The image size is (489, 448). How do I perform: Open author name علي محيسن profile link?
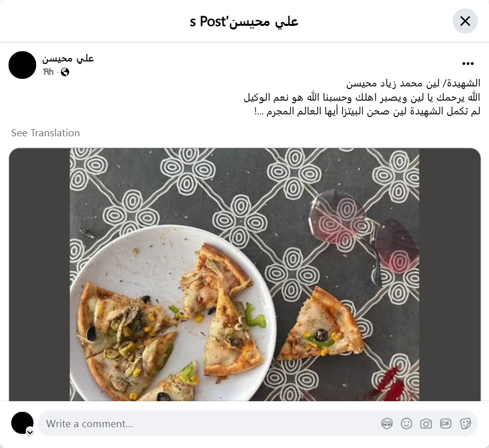(x=68, y=58)
